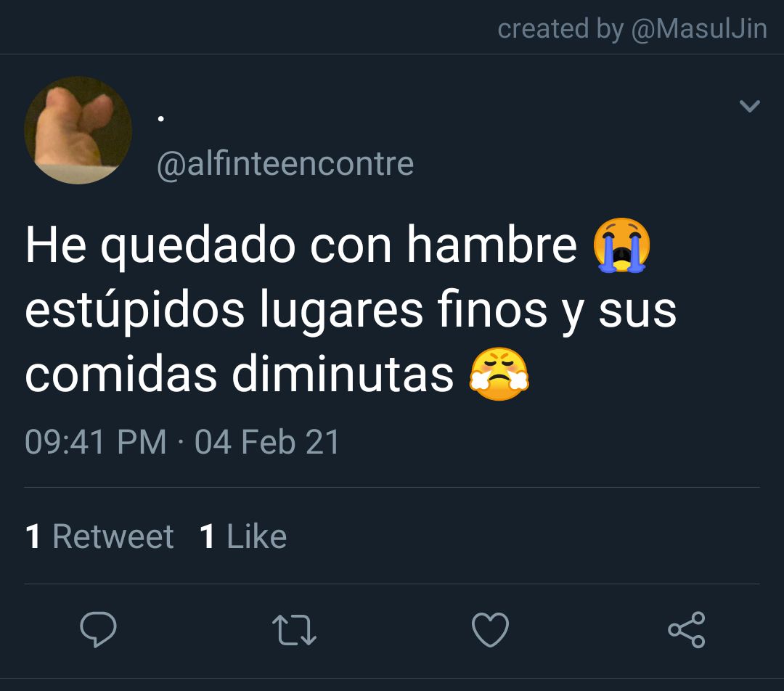
Task: Click the 09:41 PM timestamp
Action: point(96,442)
